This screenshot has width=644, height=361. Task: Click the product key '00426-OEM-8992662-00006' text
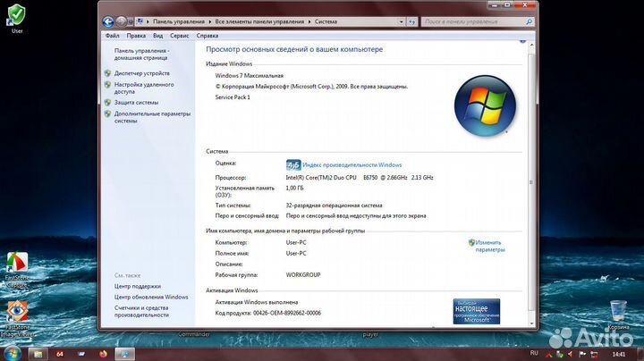(287, 313)
